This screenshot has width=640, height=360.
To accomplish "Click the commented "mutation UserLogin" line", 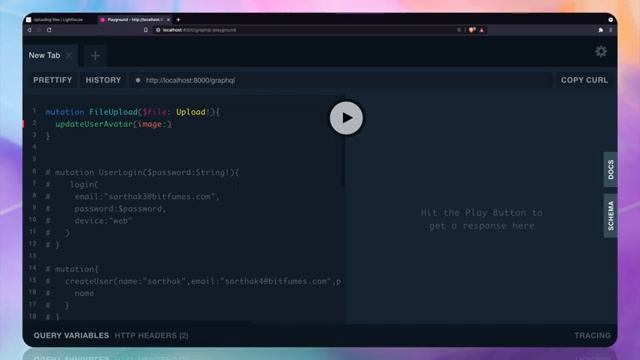I will 142,172.
